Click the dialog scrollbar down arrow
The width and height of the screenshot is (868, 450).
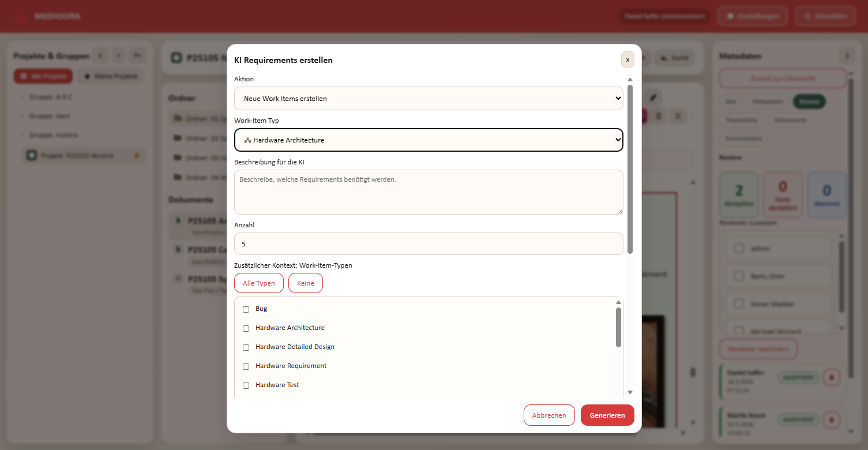[x=630, y=392]
